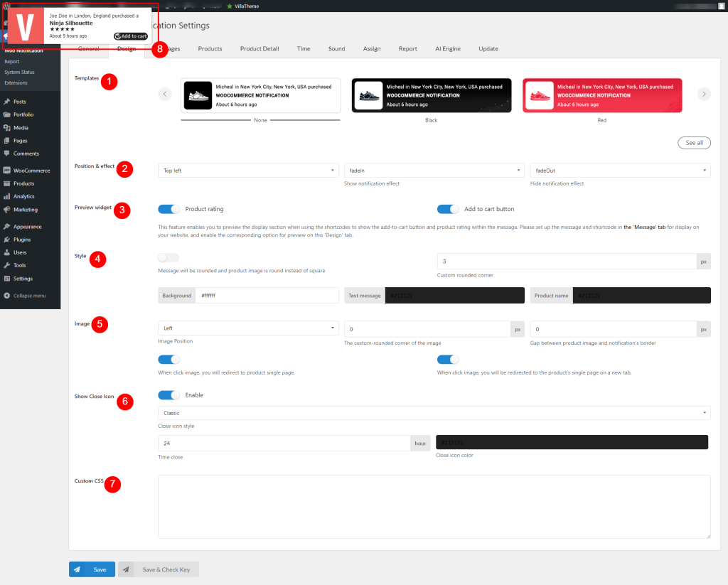Click the Posts pin icon in sidebar
This screenshot has width=728, height=585.
7,102
